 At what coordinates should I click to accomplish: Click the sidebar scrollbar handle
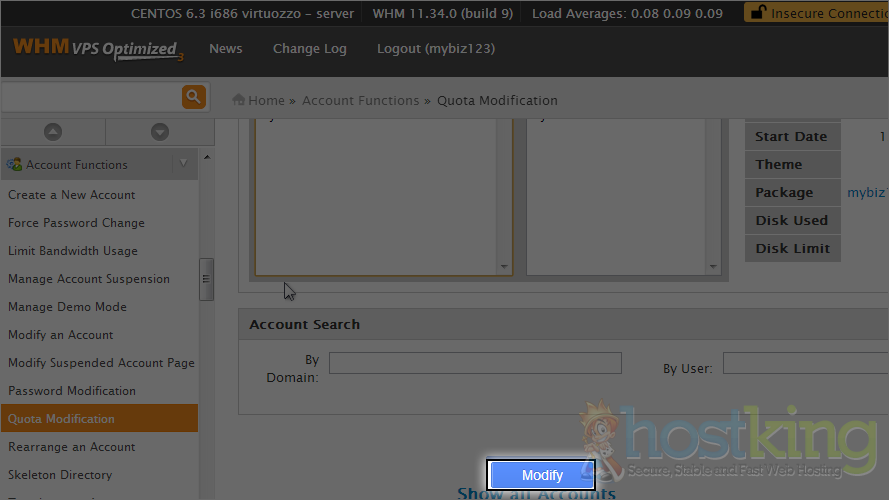[x=206, y=279]
